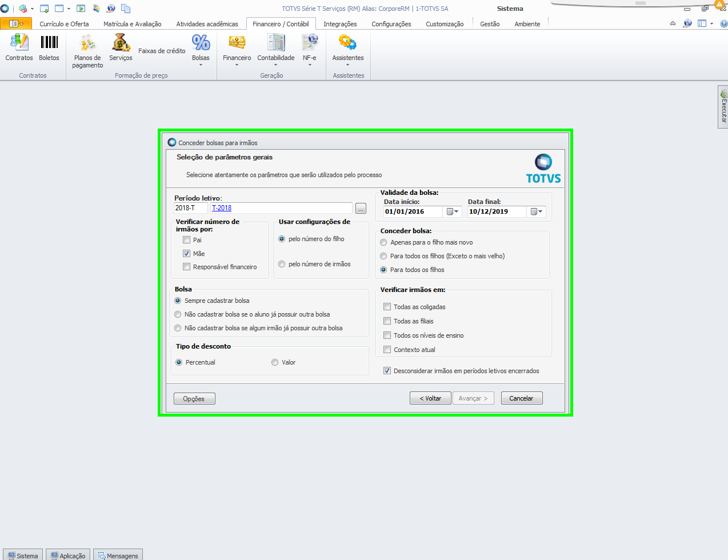Click the T-2018 period link
Viewport: 728px width, 560px height.
click(x=222, y=208)
